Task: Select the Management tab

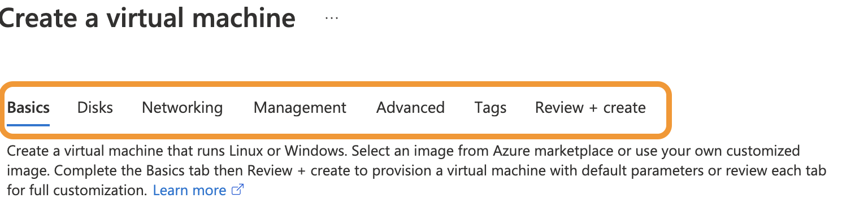Action: [300, 108]
